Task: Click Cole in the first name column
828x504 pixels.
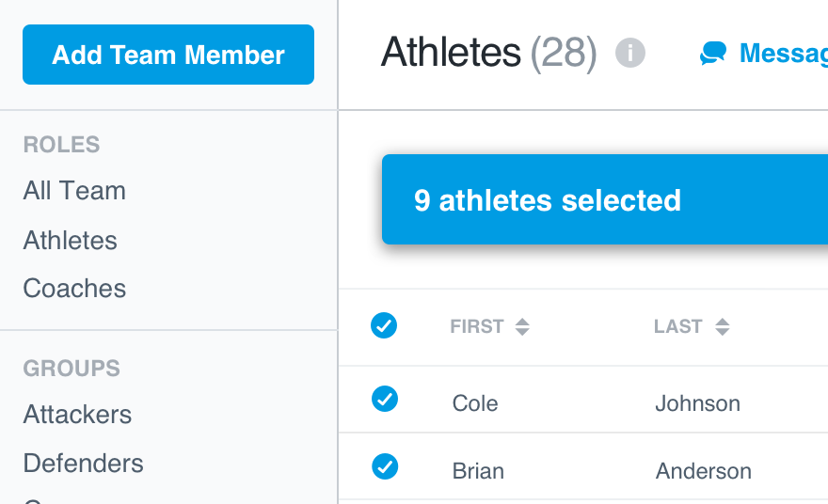Action: pos(475,403)
